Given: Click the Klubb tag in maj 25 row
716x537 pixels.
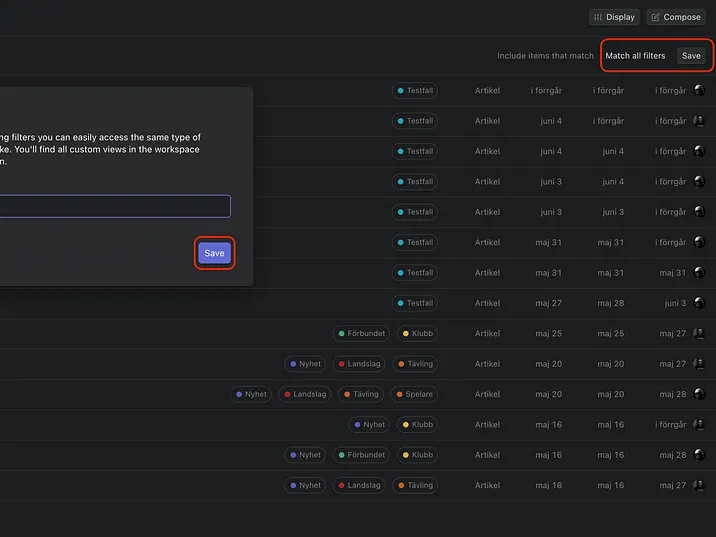Looking at the screenshot, I should (417, 334).
